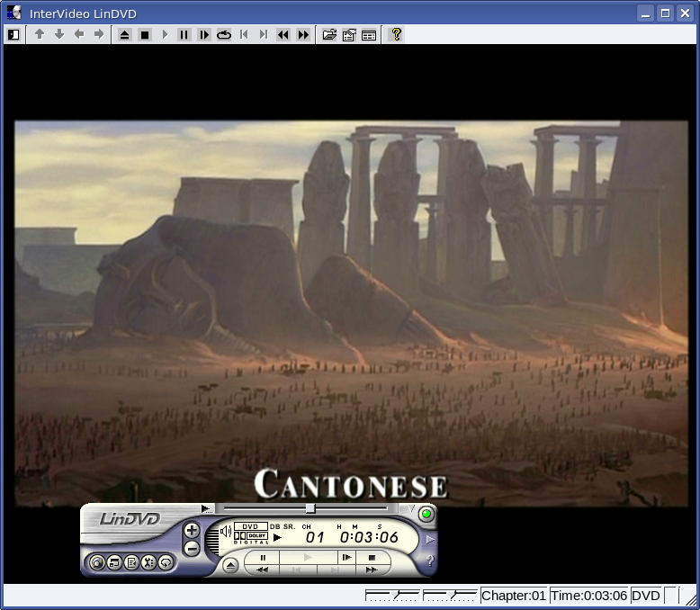
Task: Open properties settings icon in toolbar
Action: (x=349, y=34)
